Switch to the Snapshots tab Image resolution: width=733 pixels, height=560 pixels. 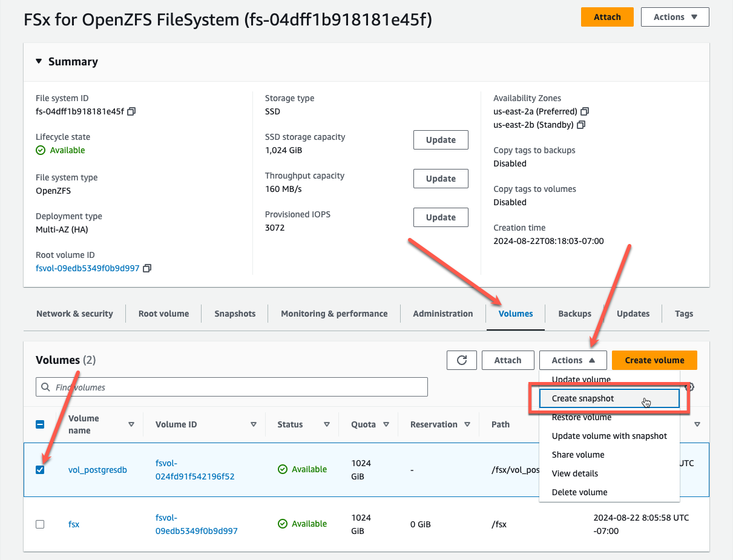234,314
